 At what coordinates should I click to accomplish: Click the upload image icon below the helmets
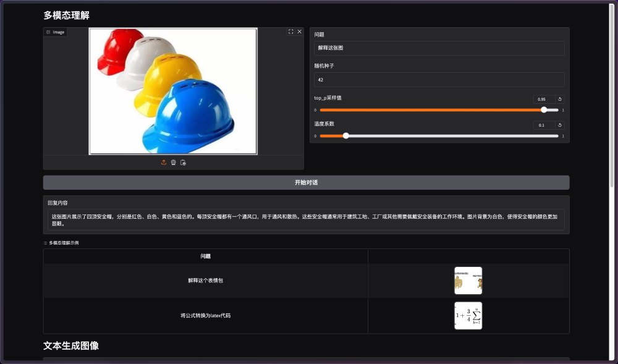(x=163, y=162)
